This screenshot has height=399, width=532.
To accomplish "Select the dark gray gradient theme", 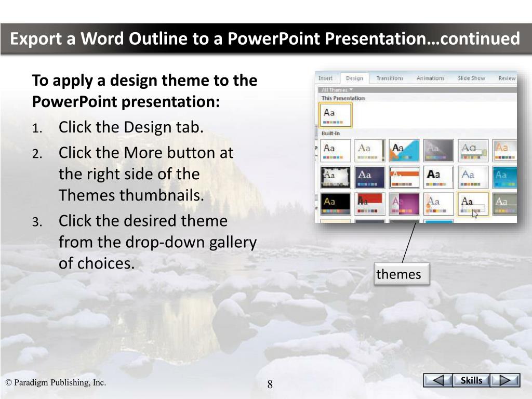I will point(438,150).
